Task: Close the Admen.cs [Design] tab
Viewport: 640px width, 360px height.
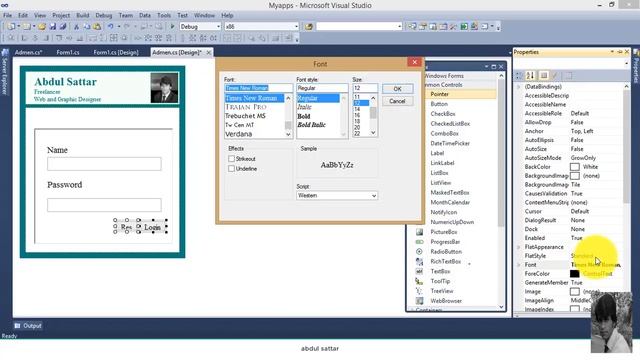Action: (x=209, y=52)
